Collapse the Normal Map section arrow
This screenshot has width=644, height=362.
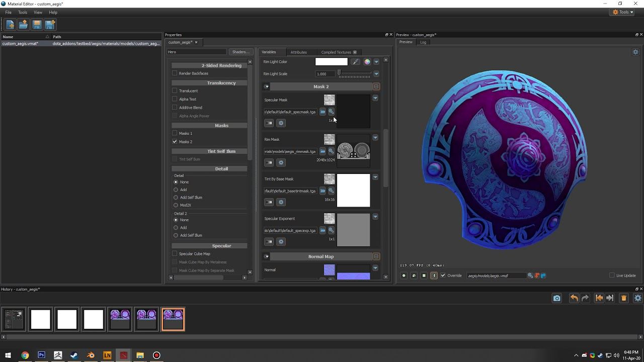pyautogui.click(x=267, y=256)
